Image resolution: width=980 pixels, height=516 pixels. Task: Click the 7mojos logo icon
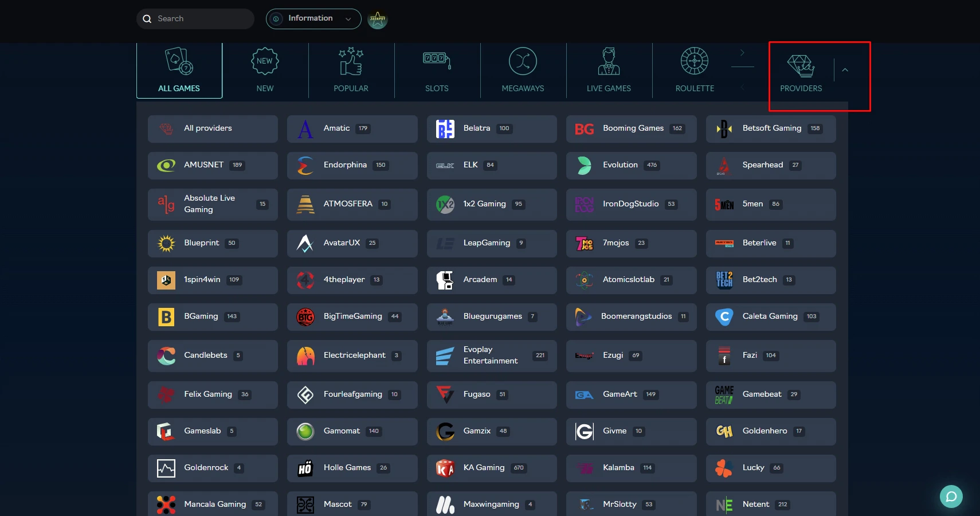584,243
